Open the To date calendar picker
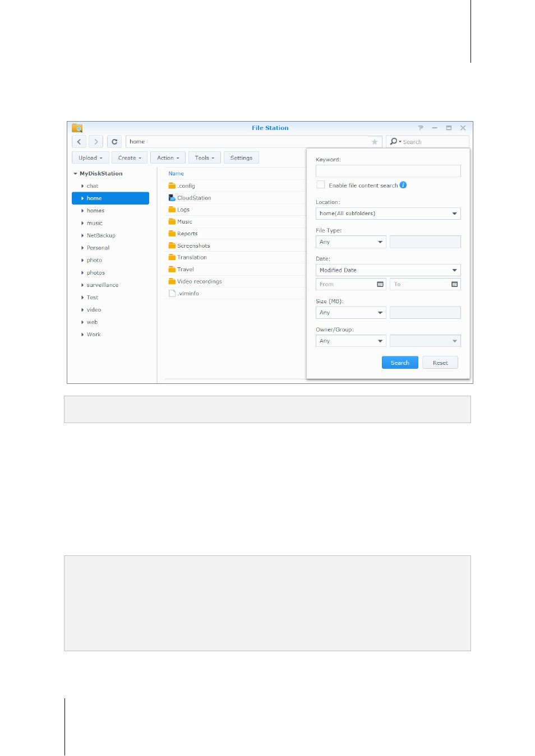535x756 pixels. (x=454, y=284)
